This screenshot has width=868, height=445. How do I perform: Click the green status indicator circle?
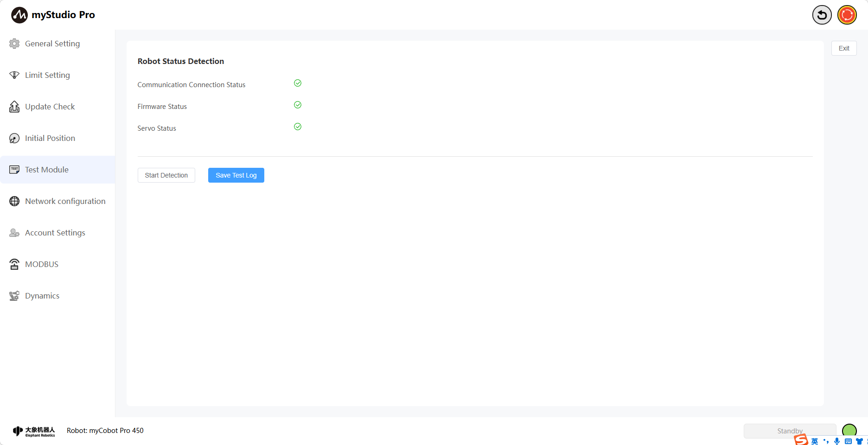pos(849,431)
